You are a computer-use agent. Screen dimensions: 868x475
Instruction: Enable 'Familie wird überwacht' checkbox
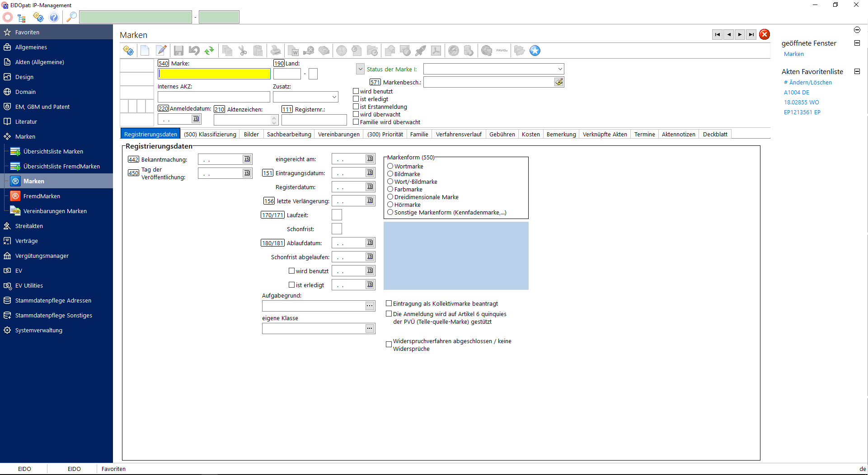(356, 122)
